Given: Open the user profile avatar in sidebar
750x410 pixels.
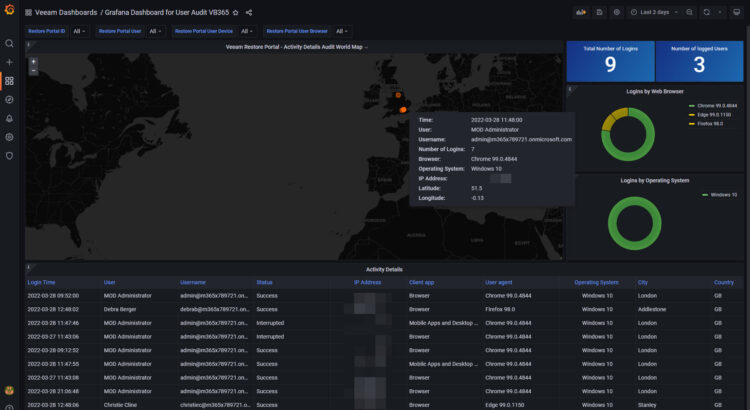Looking at the screenshot, I should pos(9,390).
